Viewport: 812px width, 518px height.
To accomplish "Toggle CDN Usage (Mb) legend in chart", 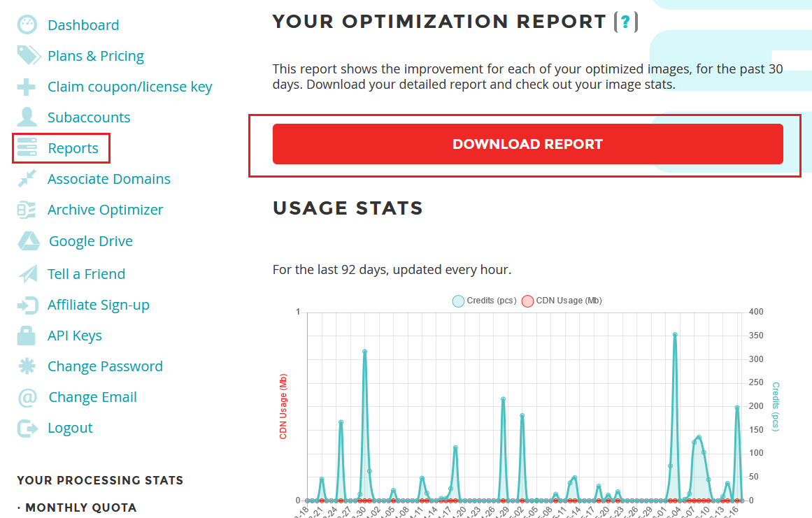I will pyautogui.click(x=562, y=301).
